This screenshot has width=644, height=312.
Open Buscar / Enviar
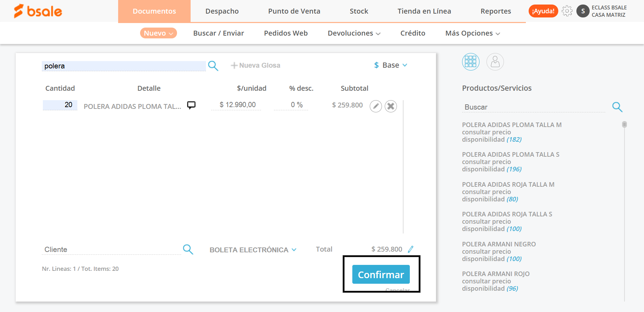[x=219, y=33]
